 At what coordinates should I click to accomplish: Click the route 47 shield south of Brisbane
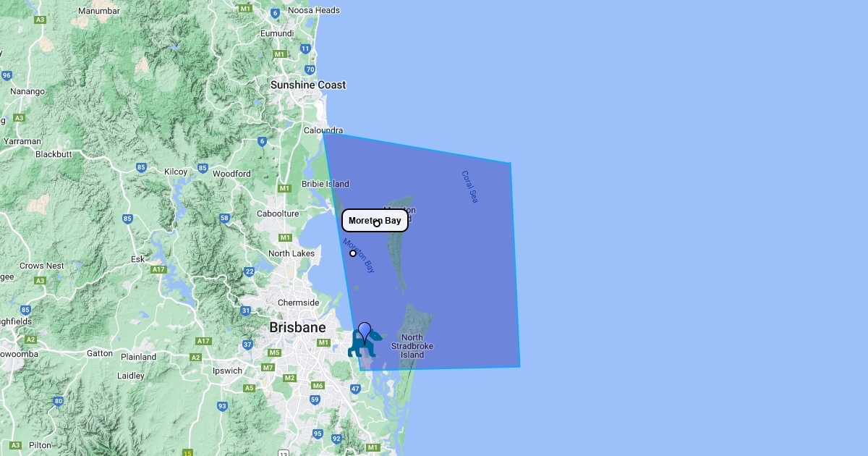click(x=355, y=389)
